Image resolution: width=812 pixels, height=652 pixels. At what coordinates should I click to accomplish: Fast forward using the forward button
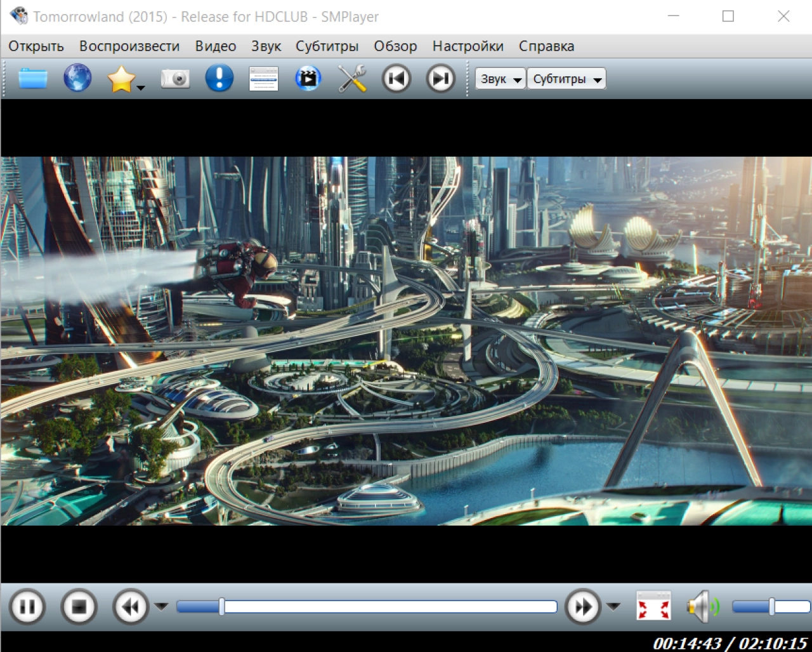click(x=583, y=608)
